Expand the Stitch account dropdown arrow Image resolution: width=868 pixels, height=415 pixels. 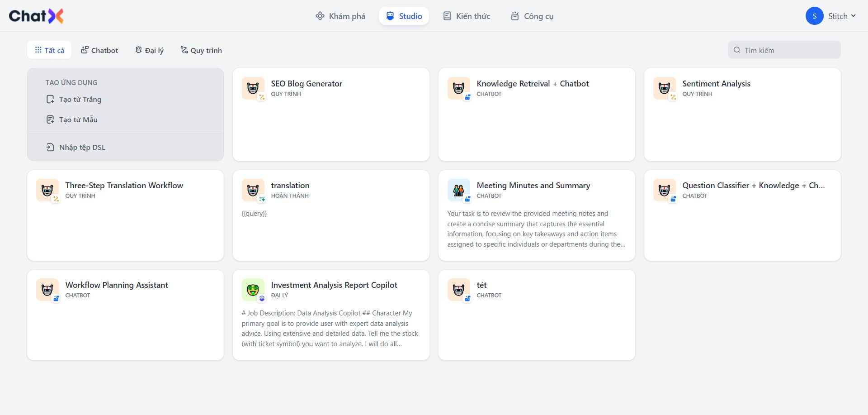pos(853,16)
